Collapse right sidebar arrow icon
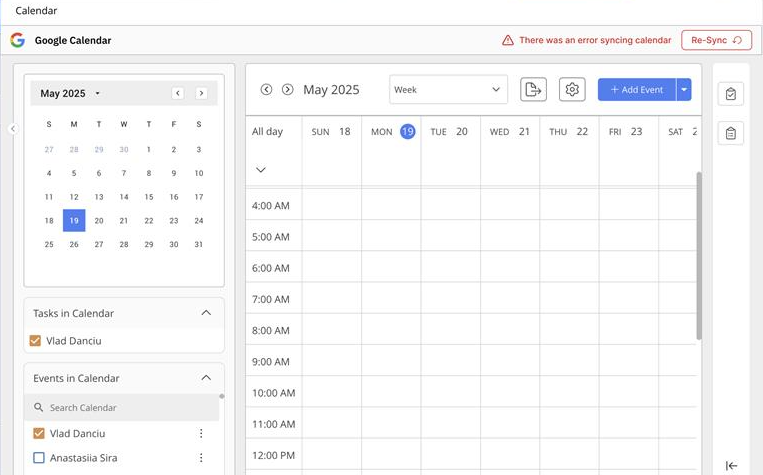763x475 pixels. pyautogui.click(x=731, y=466)
